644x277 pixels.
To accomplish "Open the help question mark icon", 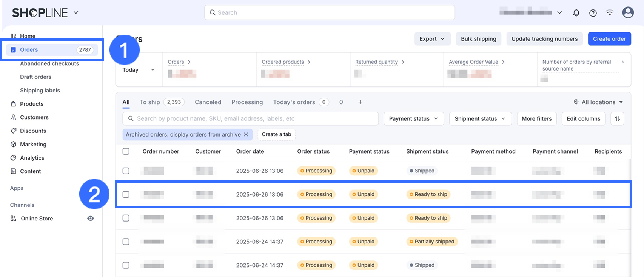I will [x=593, y=13].
